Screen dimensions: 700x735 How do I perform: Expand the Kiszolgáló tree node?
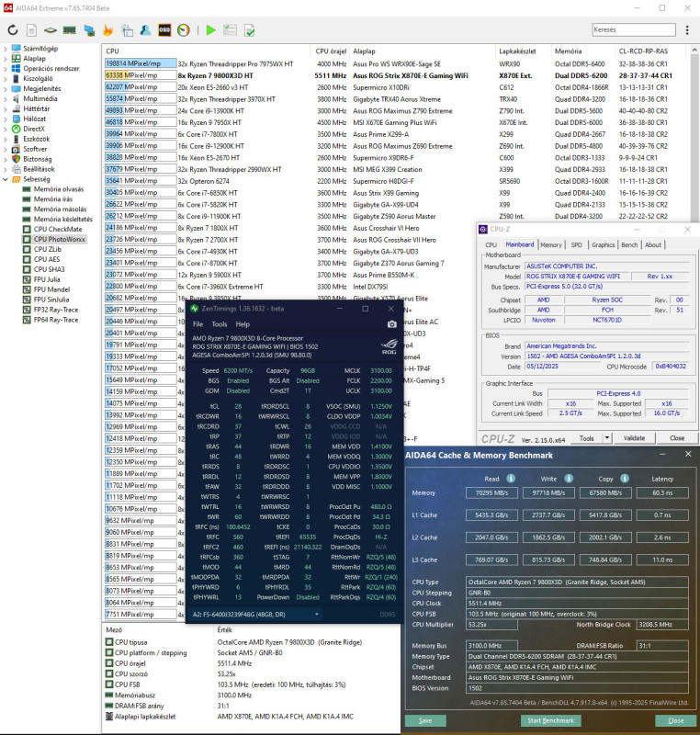(x=6, y=79)
